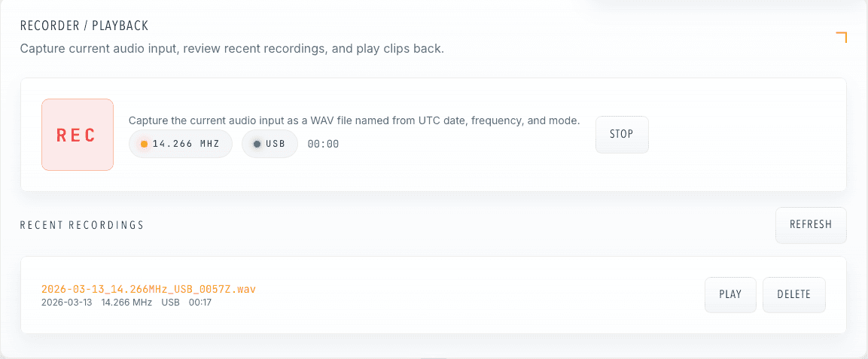The height and width of the screenshot is (359, 868).
Task: Click the Recent Recordings section label
Action: click(x=81, y=225)
